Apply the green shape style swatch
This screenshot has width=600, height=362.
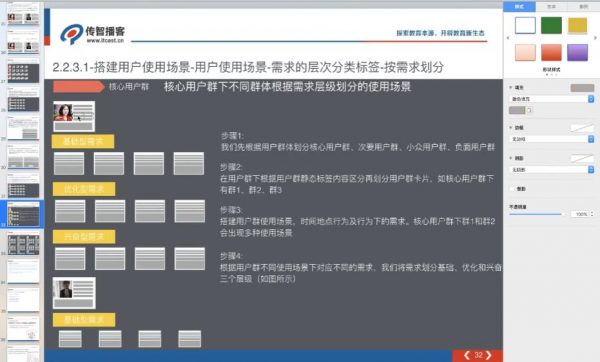pyautogui.click(x=551, y=26)
